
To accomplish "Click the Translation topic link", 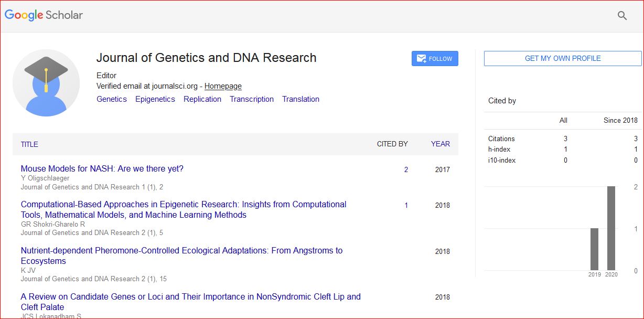I will 300,99.
